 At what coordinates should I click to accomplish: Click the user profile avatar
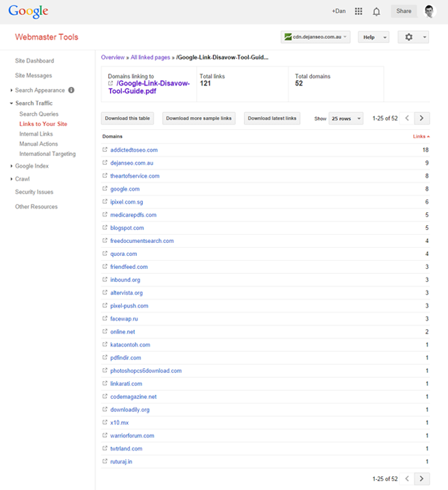click(x=430, y=11)
